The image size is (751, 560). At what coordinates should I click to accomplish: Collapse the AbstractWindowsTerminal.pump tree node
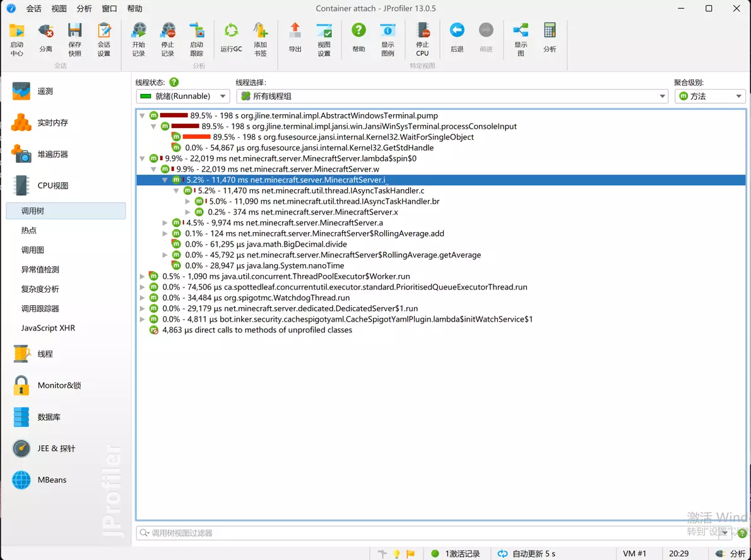click(142, 116)
